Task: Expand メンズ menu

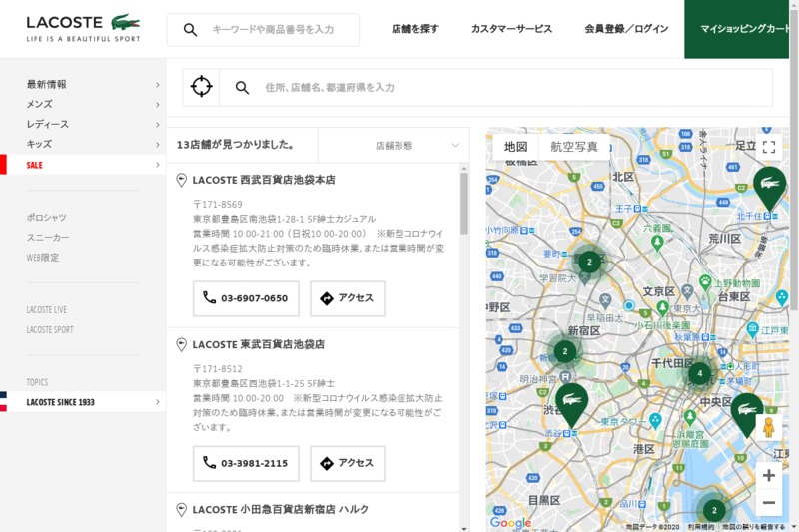Action: [83, 104]
